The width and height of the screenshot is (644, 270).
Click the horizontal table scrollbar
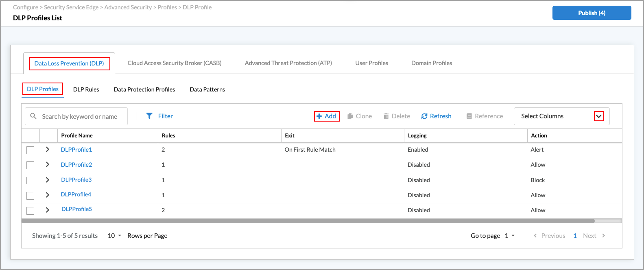click(308, 221)
